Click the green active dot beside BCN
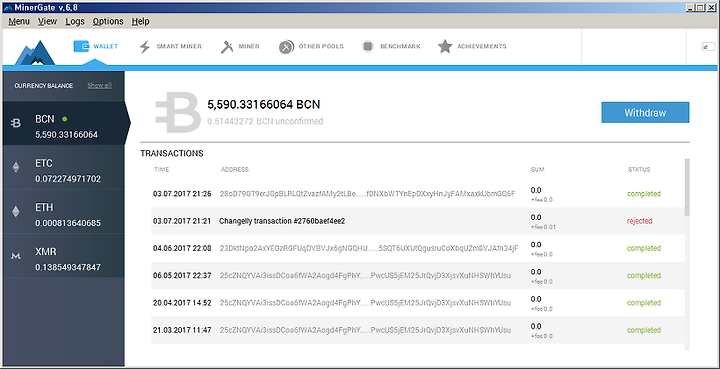Screen dimensions: 720x369 65,119
